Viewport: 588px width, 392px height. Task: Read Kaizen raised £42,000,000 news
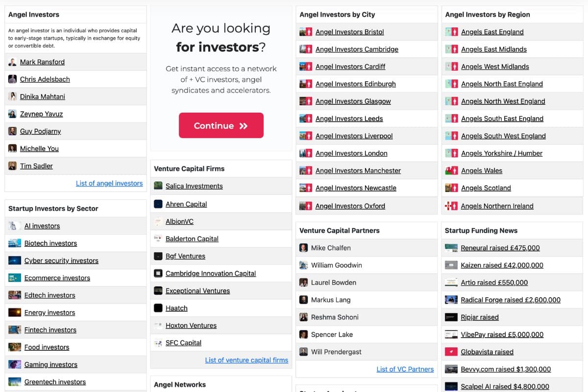(x=502, y=266)
